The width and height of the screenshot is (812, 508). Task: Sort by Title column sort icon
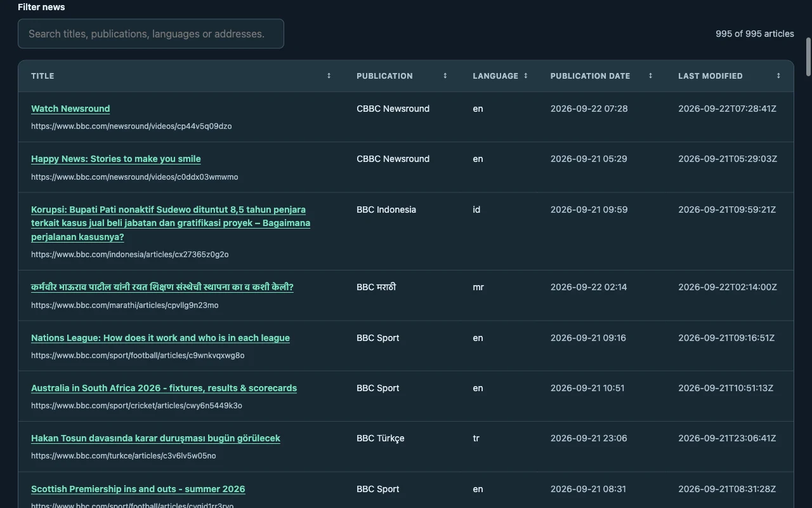[329, 76]
